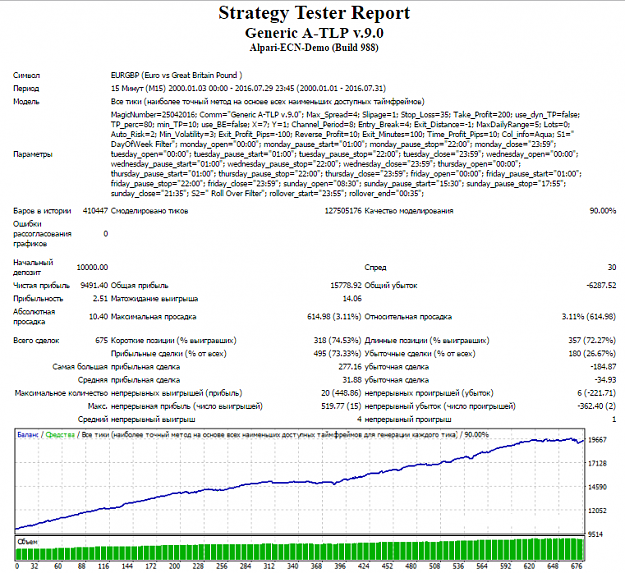625x573 pixels.
Task: Click the Alpari-ECN-Demo (Build 988) line
Action: pos(314,48)
